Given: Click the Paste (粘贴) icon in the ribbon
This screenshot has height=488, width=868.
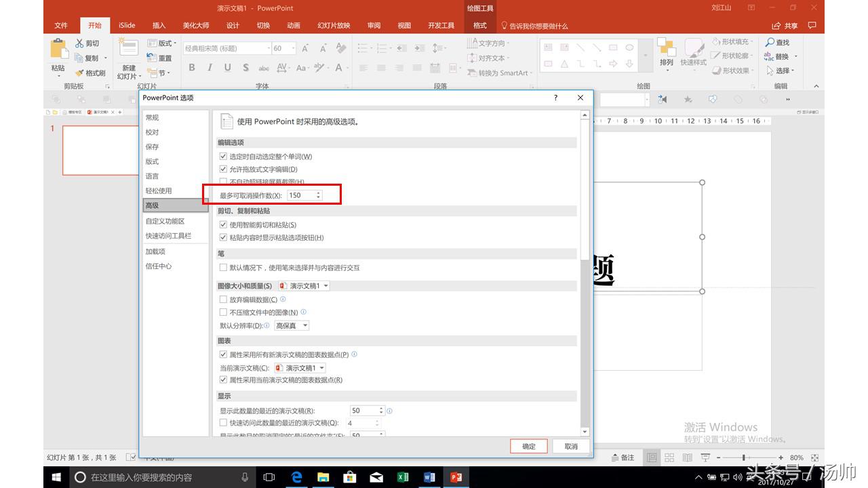Looking at the screenshot, I should coord(59,50).
